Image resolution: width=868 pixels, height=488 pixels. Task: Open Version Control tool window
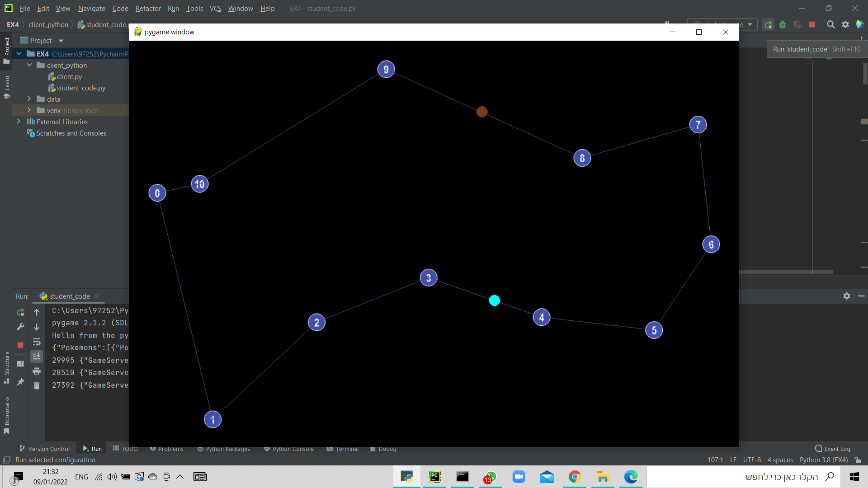coord(44,449)
